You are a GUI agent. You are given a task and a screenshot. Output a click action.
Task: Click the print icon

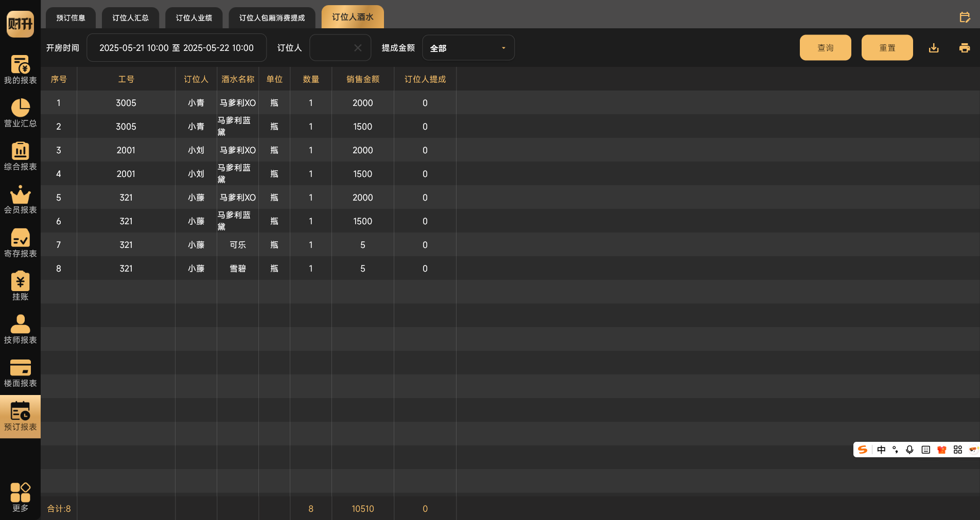[965, 48]
